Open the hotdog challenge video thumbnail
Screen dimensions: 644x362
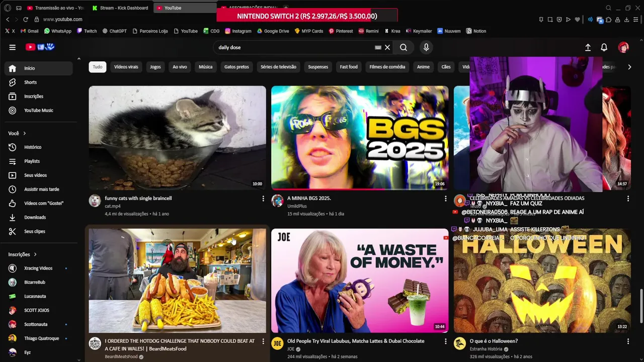coord(178,281)
